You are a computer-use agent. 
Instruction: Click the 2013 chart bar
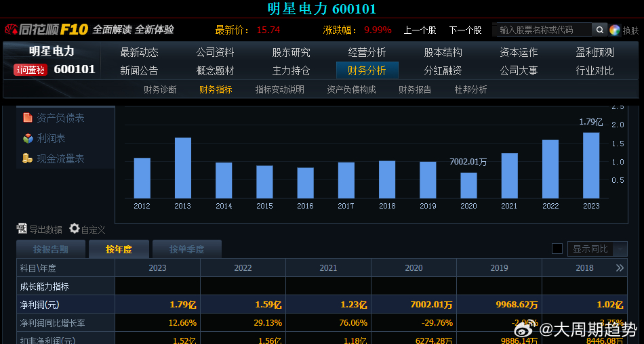(x=183, y=169)
